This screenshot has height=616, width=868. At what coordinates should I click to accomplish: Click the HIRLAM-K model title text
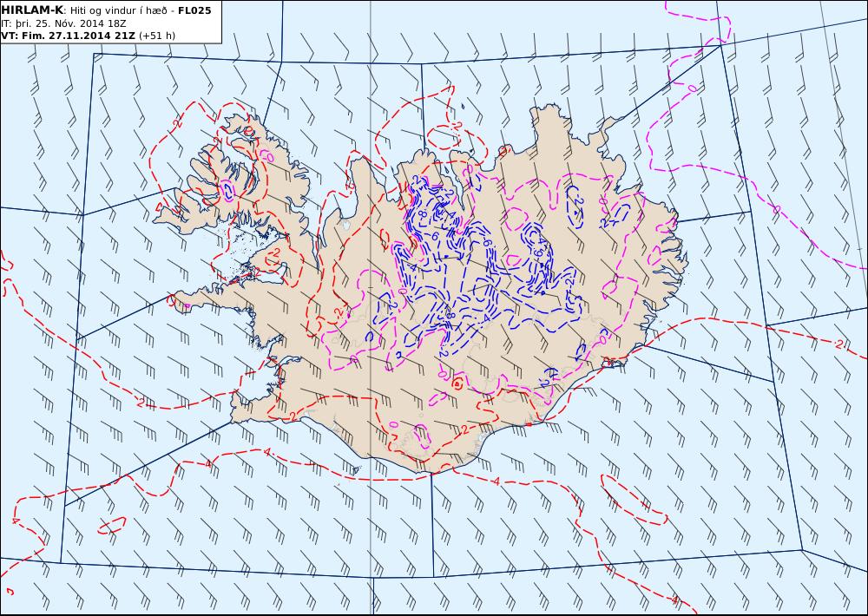[x=32, y=10]
